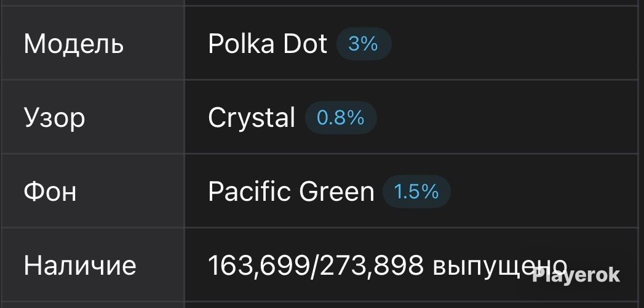The height and width of the screenshot is (308, 644).
Task: Click the word Polka in the model row
Action: click(x=241, y=44)
